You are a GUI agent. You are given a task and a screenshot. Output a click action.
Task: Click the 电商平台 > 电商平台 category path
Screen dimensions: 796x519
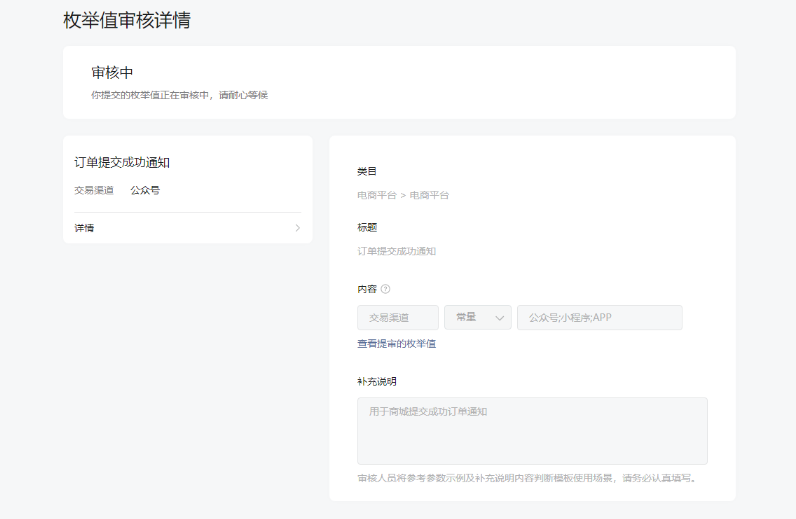(x=403, y=195)
